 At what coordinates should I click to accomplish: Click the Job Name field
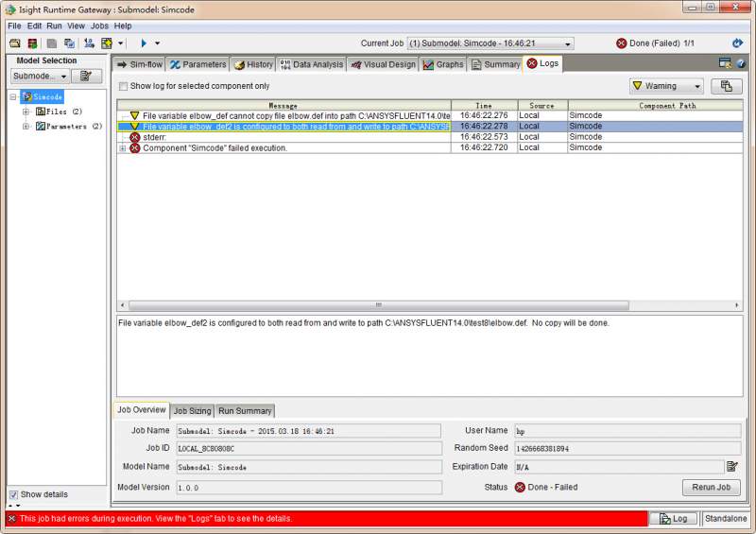point(309,431)
